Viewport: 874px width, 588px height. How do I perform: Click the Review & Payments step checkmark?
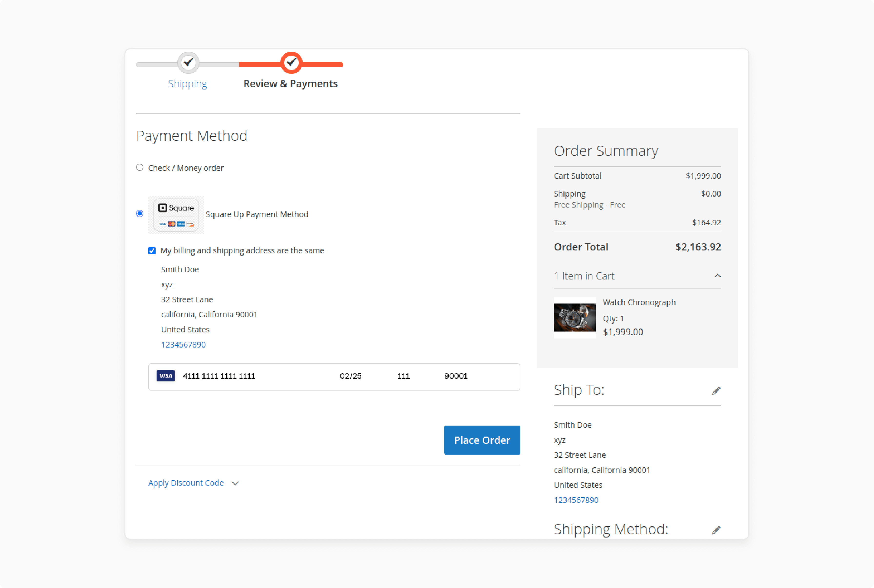[291, 62]
